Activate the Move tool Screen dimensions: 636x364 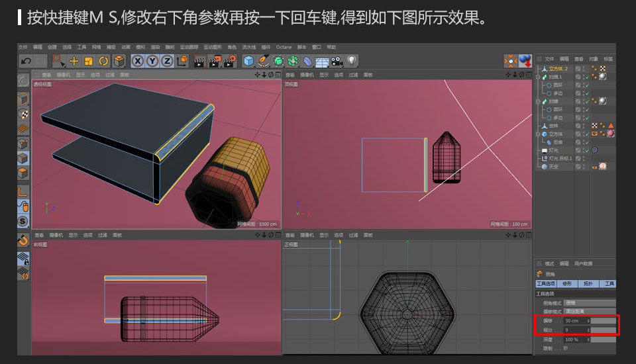click(x=74, y=61)
